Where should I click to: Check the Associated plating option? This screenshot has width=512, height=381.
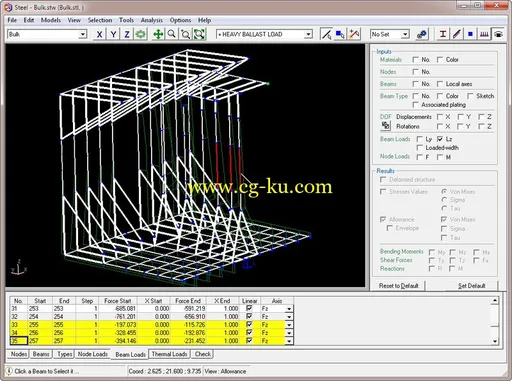(x=415, y=105)
